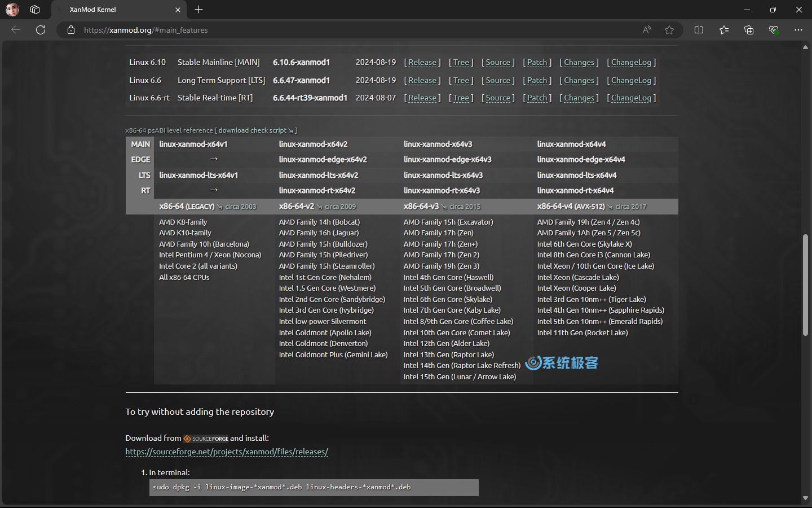Open the browser profile avatar
This screenshot has width=812, height=508.
pos(12,10)
